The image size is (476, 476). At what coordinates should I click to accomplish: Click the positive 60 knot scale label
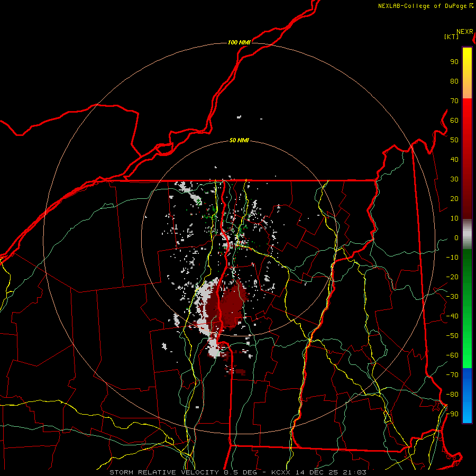pyautogui.click(x=454, y=120)
